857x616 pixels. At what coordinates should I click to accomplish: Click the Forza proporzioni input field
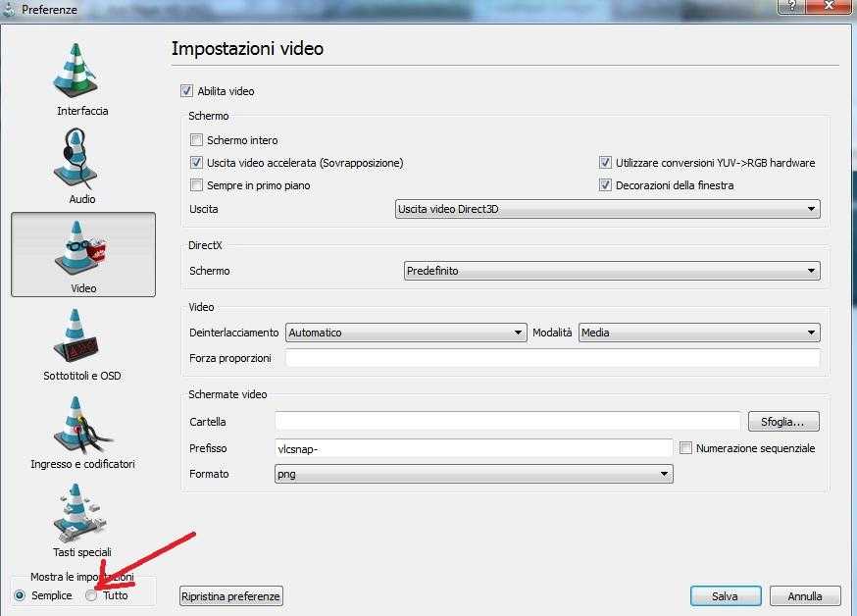[x=552, y=358]
